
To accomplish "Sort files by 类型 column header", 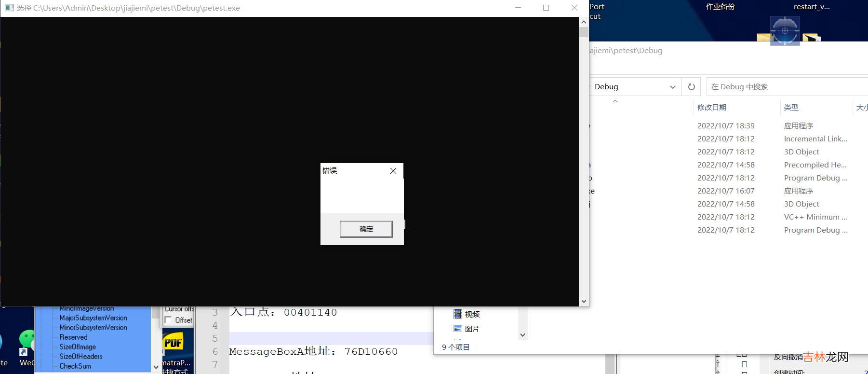I will click(791, 107).
